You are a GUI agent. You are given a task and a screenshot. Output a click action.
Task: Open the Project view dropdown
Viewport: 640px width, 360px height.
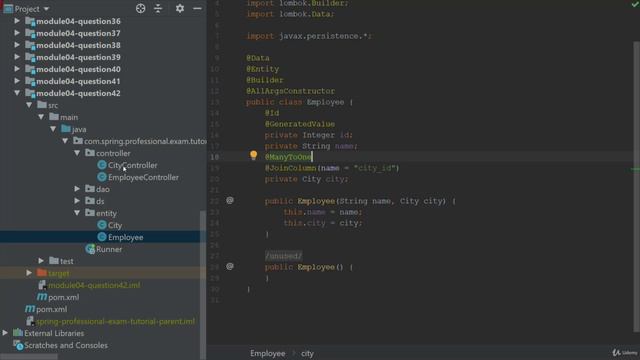[46, 9]
